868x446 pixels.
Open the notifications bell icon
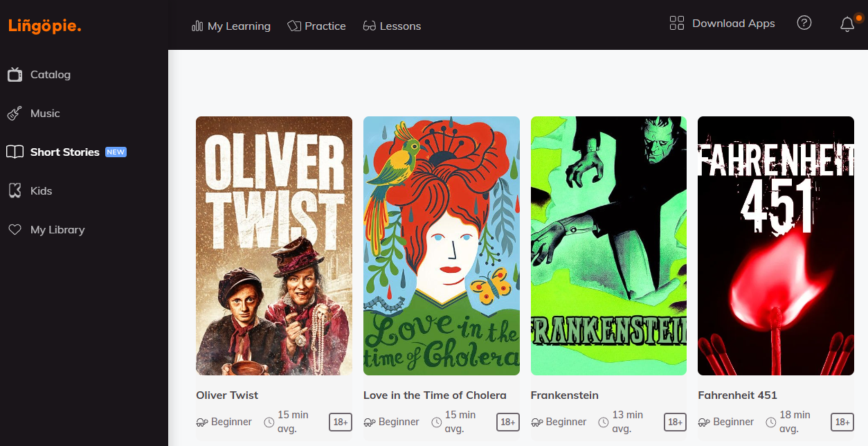847,24
